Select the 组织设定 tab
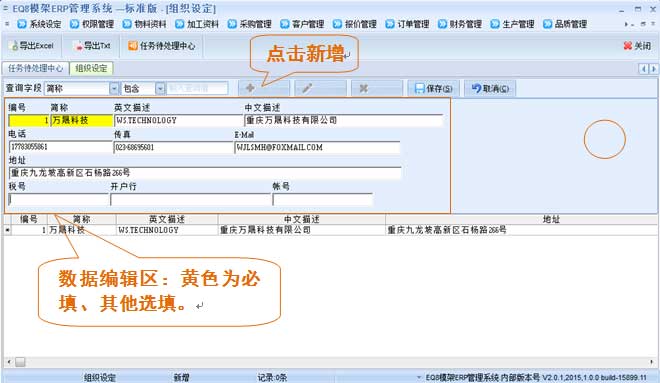Screen dimensions: 660x383 tap(91, 68)
